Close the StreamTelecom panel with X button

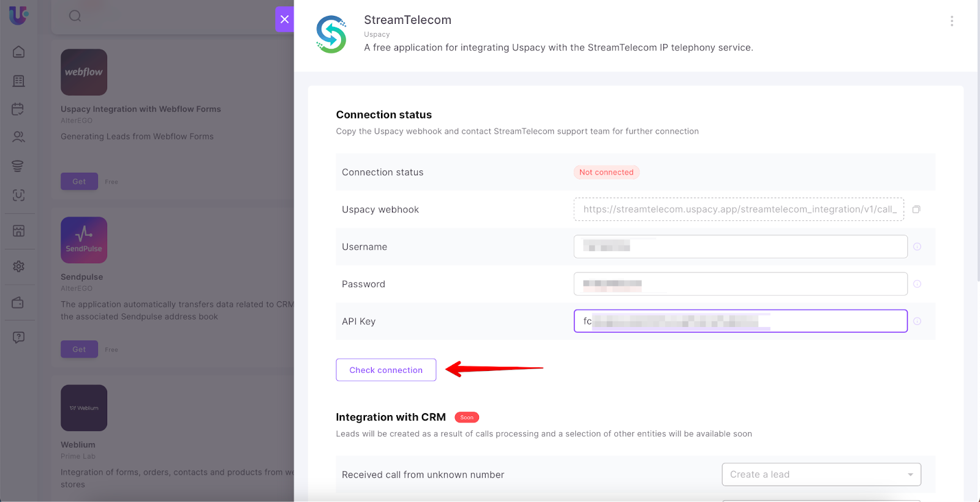[x=284, y=19]
